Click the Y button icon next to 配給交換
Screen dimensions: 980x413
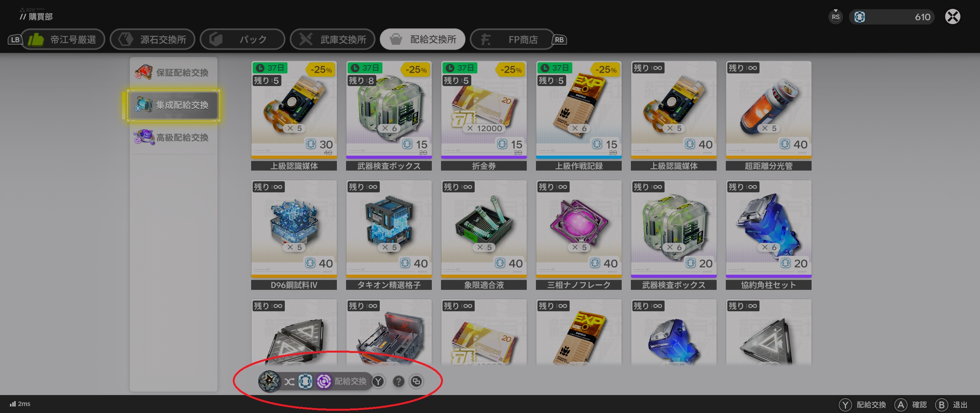pos(378,381)
